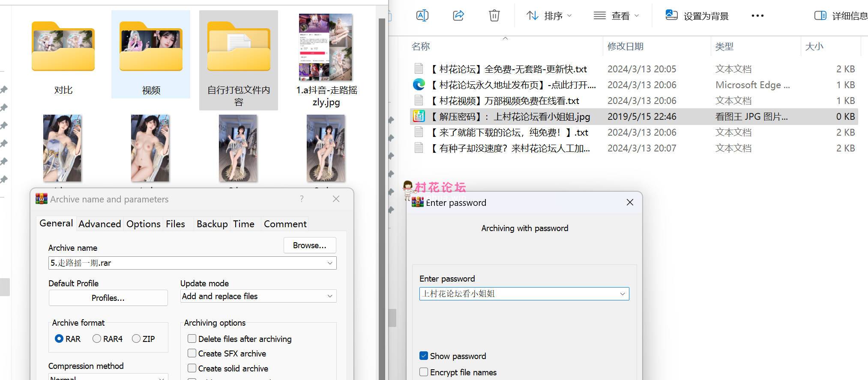Toggle the 详细信息 details pane
Image resolution: width=868 pixels, height=380 pixels.
coord(841,16)
